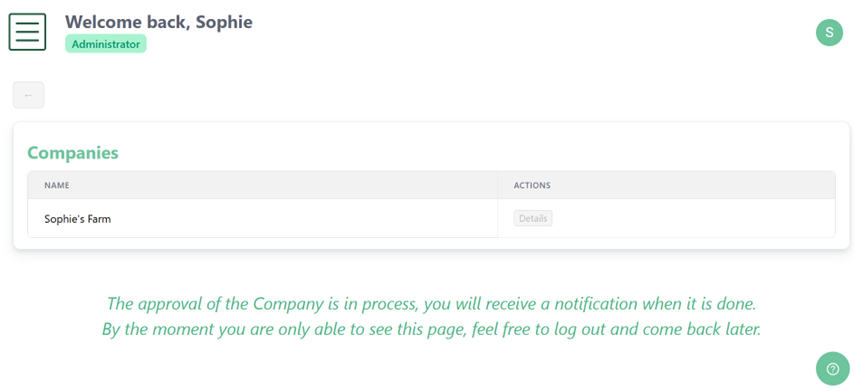Go back using the left arrow button
The image size is (854, 391).
(28, 95)
